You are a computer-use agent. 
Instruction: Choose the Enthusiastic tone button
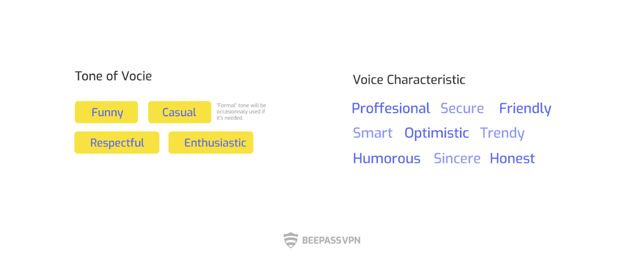coord(211,142)
